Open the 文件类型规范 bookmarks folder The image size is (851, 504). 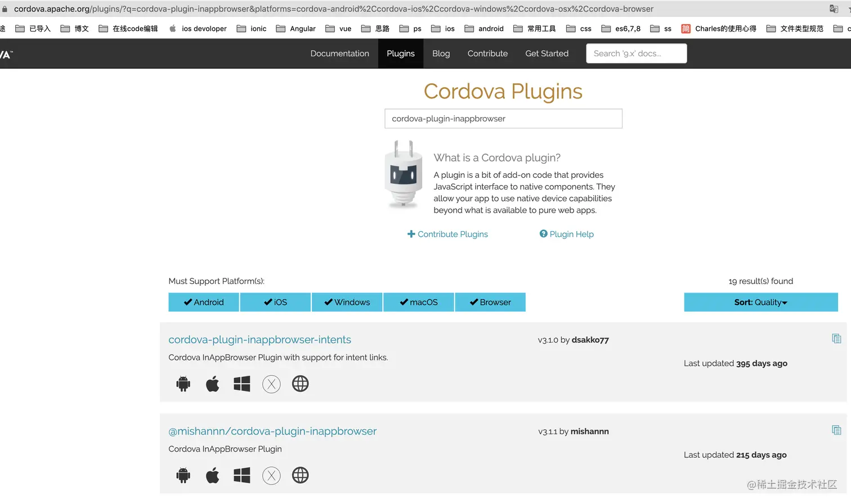(x=795, y=29)
